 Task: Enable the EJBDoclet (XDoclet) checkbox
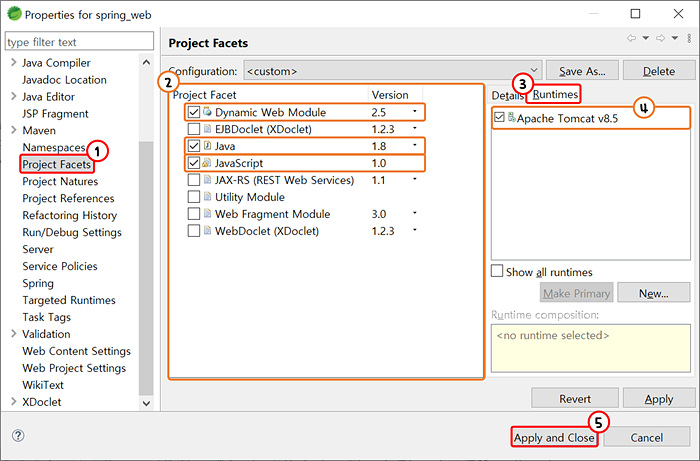point(194,129)
